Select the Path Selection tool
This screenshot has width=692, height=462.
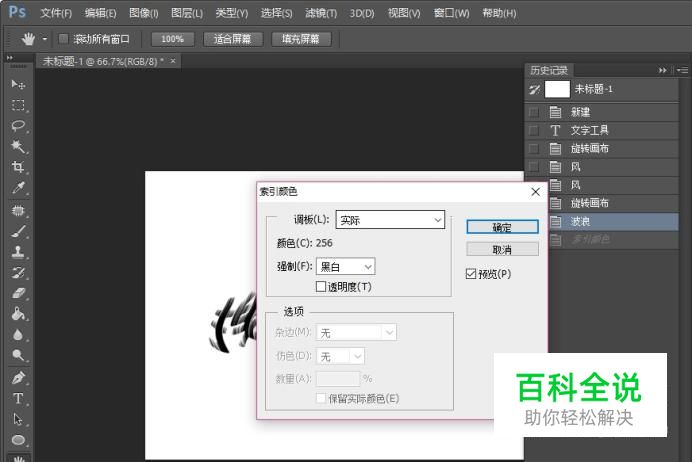pos(18,419)
